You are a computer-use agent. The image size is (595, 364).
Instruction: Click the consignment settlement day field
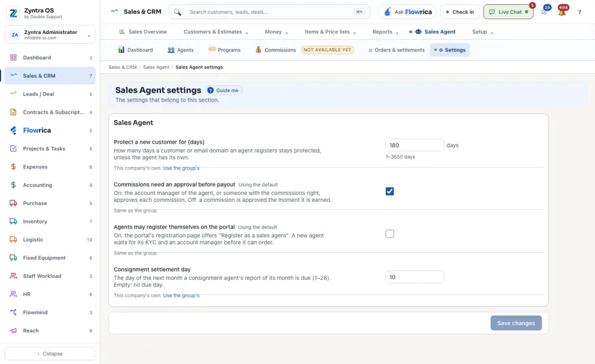point(415,277)
